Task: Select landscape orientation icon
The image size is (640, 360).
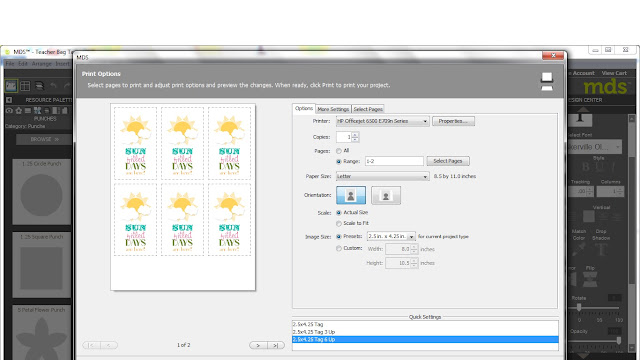Action: tap(386, 195)
